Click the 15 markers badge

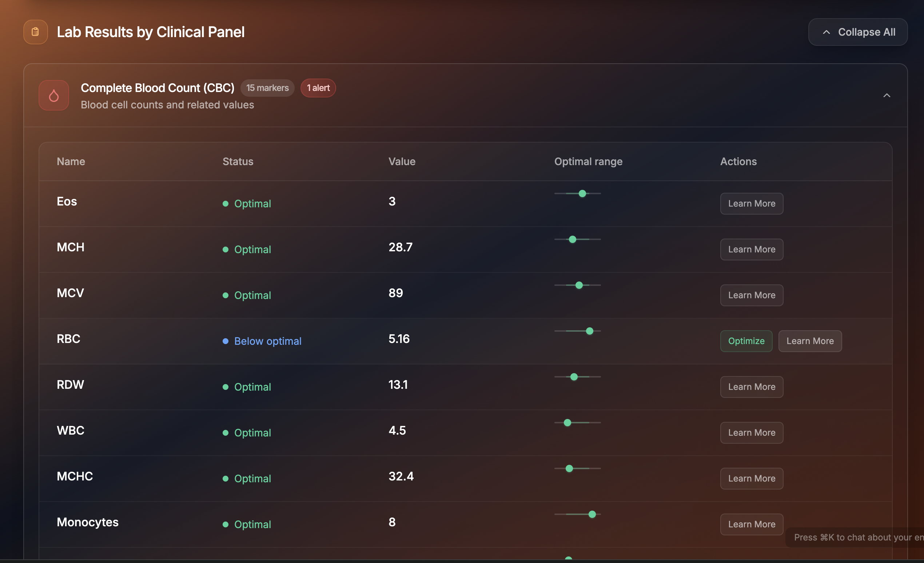pos(267,88)
